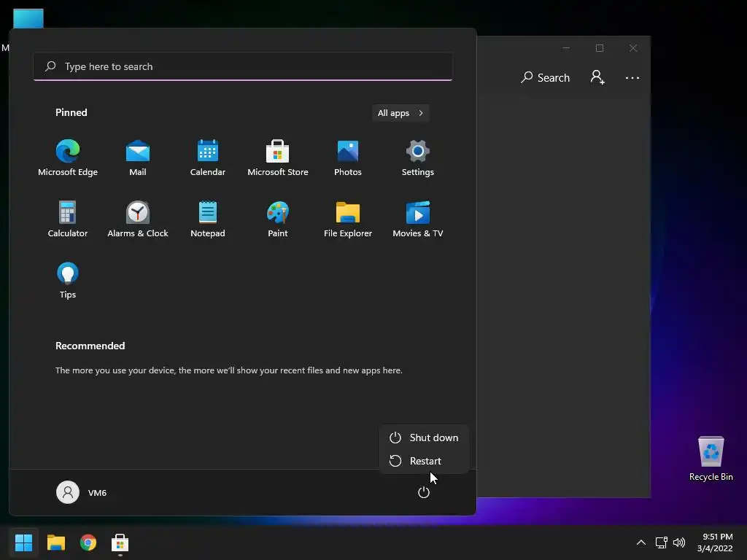Click the volume speaker icon
Screen dimensions: 747x560
[x=679, y=542]
